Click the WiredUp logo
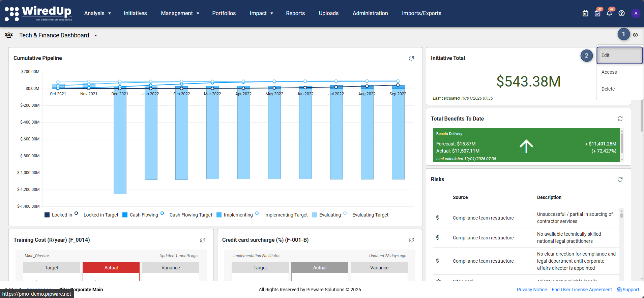 tap(38, 13)
